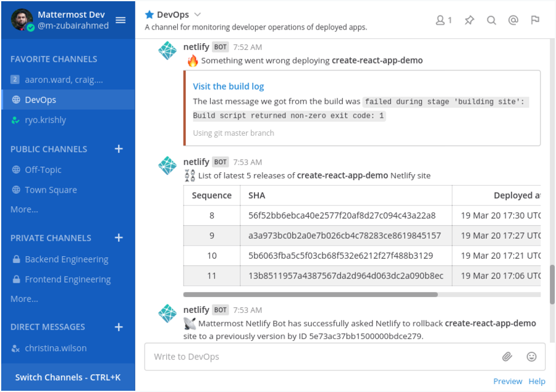556x392 pixels.
Task: Click netlify username on 7:52 AM post
Action: coord(196,47)
